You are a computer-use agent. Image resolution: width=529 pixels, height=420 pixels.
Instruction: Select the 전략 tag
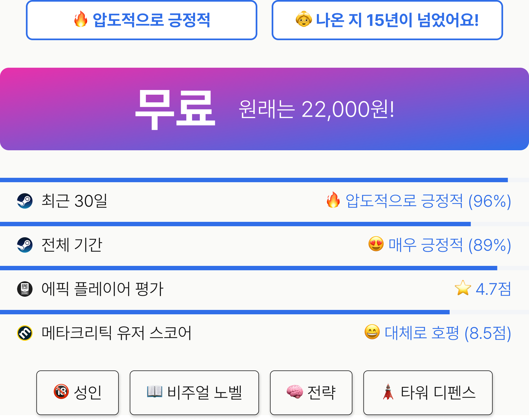click(x=311, y=392)
